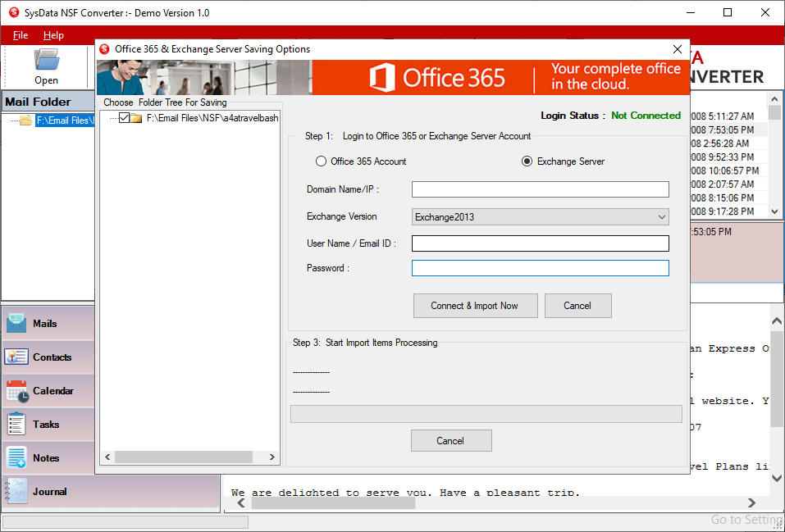Open the Exchange Version dropdown
This screenshot has width=785, height=532.
click(541, 217)
